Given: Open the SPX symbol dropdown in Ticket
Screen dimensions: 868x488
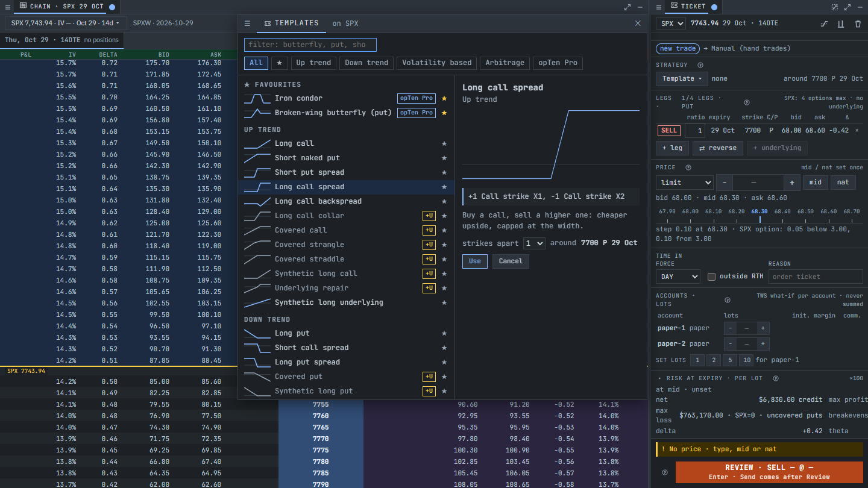Looking at the screenshot, I should 671,23.
